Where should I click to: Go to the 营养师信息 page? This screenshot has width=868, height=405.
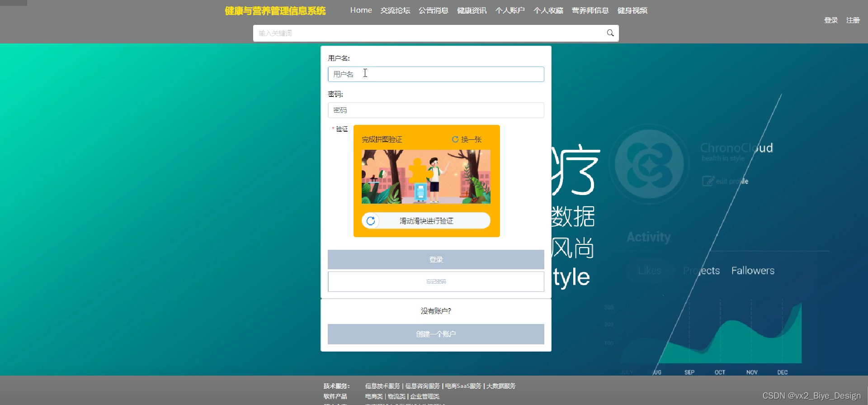(x=590, y=10)
